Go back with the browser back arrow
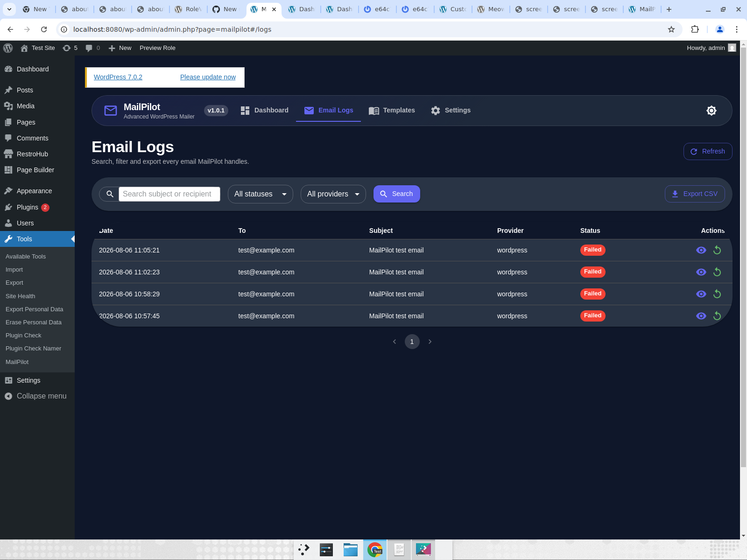Screen dimensions: 747x560 [10, 29]
